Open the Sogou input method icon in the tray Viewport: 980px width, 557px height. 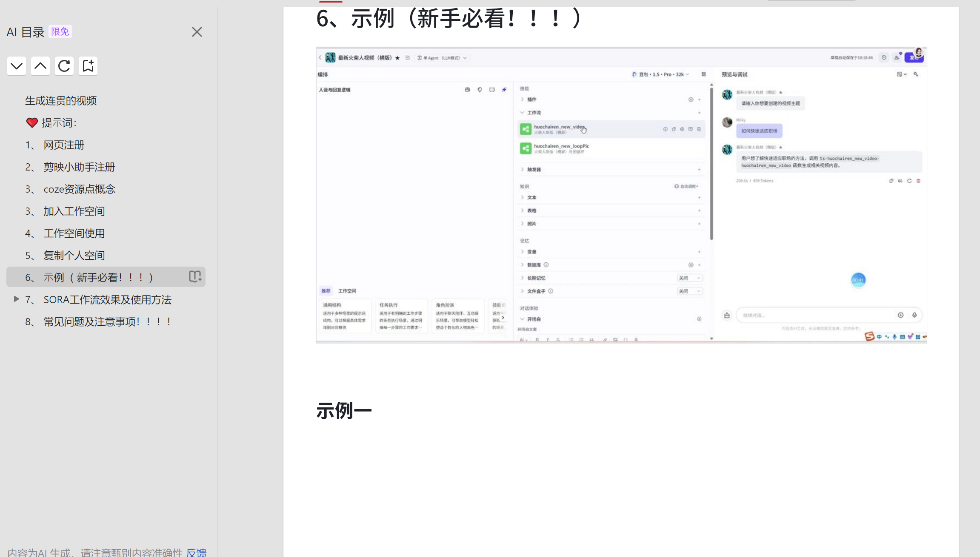click(x=869, y=337)
